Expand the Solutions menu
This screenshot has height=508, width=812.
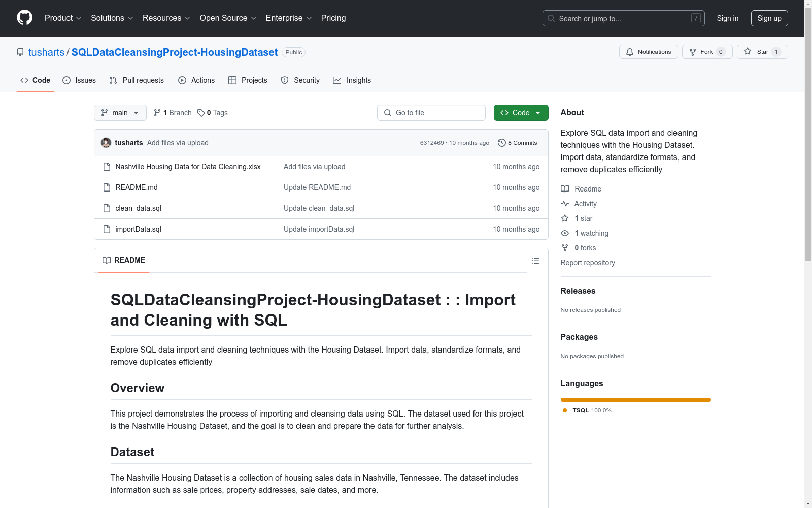click(112, 18)
